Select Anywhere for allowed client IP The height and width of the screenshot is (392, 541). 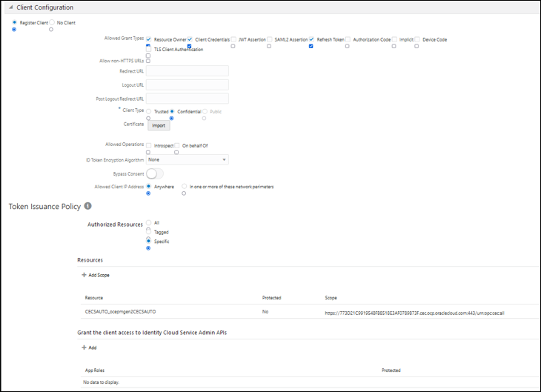pos(149,186)
